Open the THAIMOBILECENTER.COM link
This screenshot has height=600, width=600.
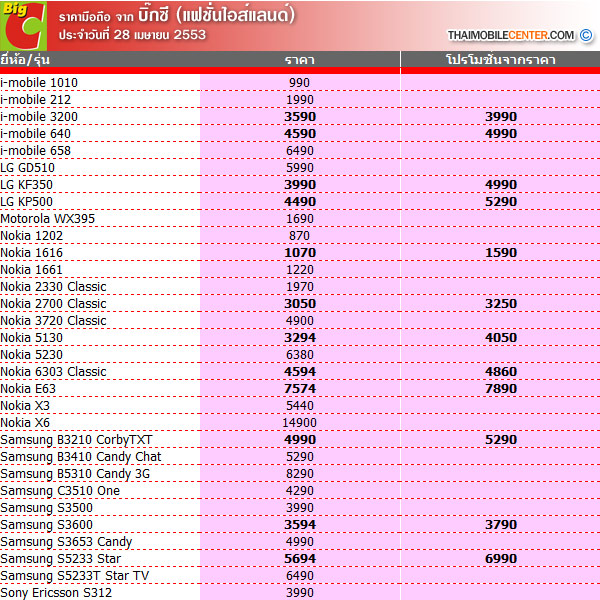[511, 35]
